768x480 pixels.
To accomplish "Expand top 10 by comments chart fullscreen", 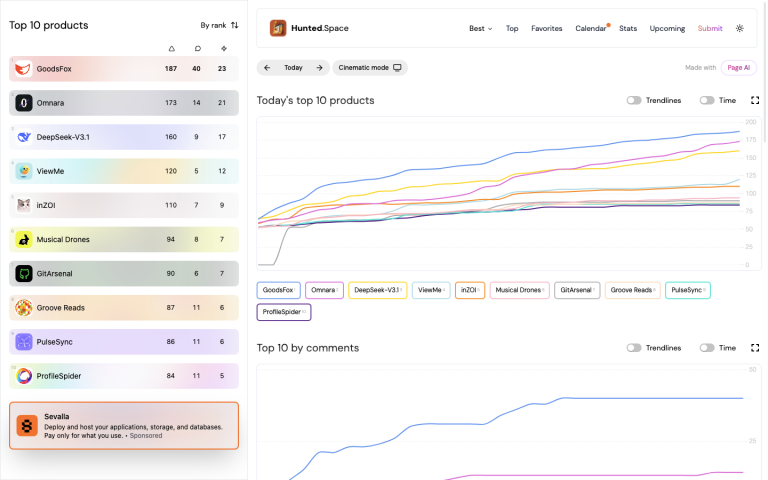I will [755, 348].
